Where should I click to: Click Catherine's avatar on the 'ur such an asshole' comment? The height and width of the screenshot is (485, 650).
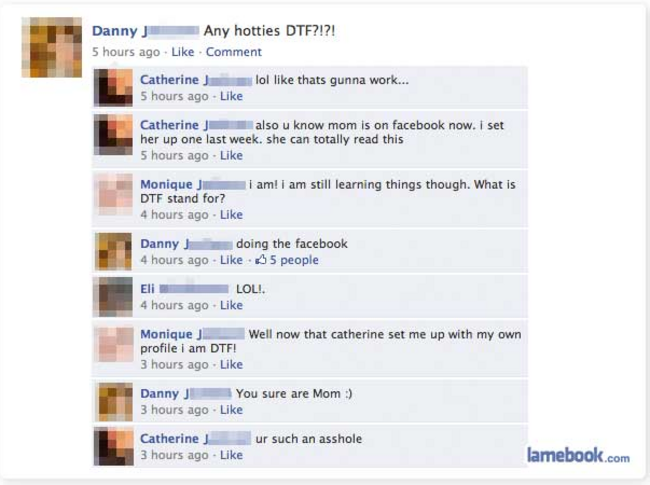coord(114,447)
